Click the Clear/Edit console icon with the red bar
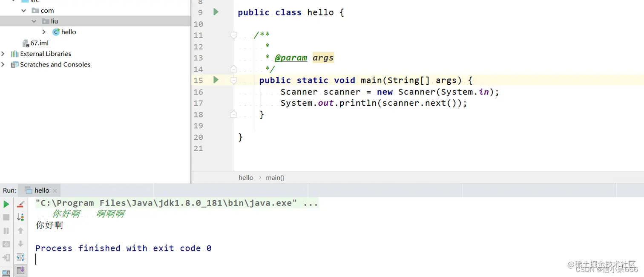The height and width of the screenshot is (277, 644). (x=20, y=205)
